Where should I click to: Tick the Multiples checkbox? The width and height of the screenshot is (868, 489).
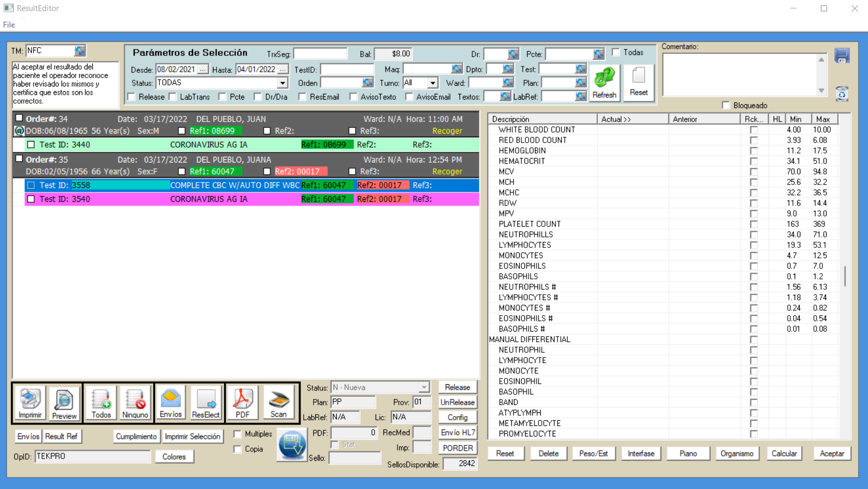[238, 434]
